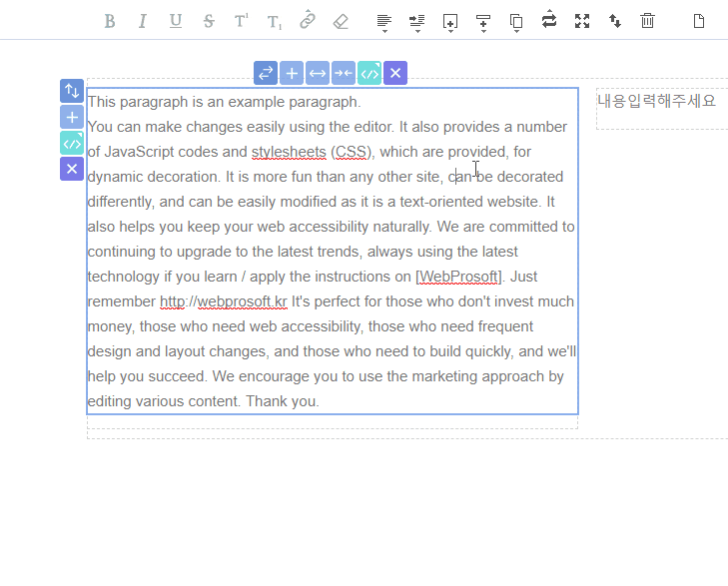
Task: Toggle italic text formatting
Action: [x=143, y=21]
